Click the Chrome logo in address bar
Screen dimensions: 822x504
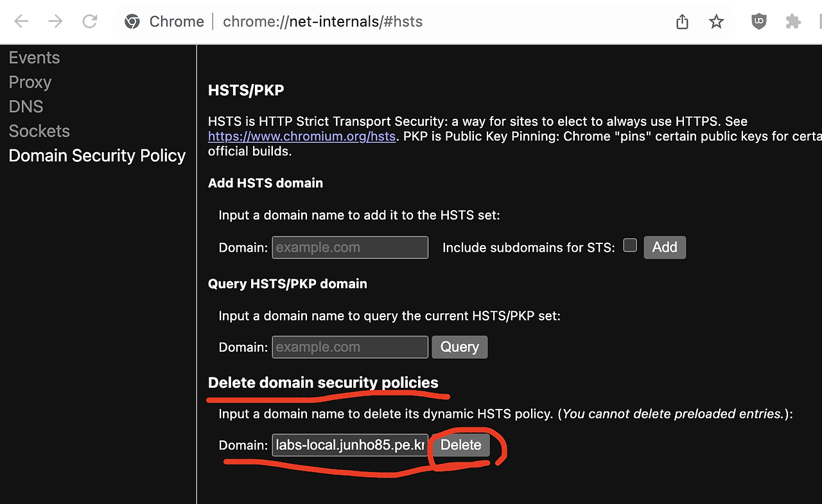[x=132, y=21]
